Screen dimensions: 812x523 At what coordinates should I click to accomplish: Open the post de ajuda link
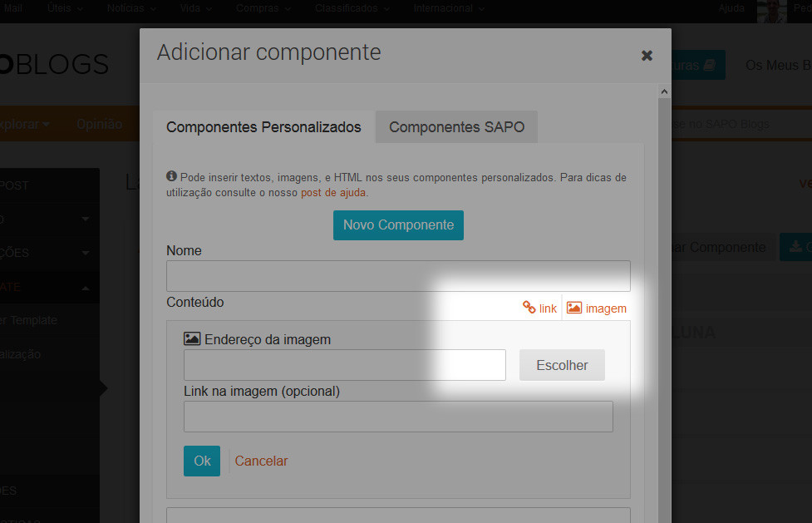(x=333, y=192)
